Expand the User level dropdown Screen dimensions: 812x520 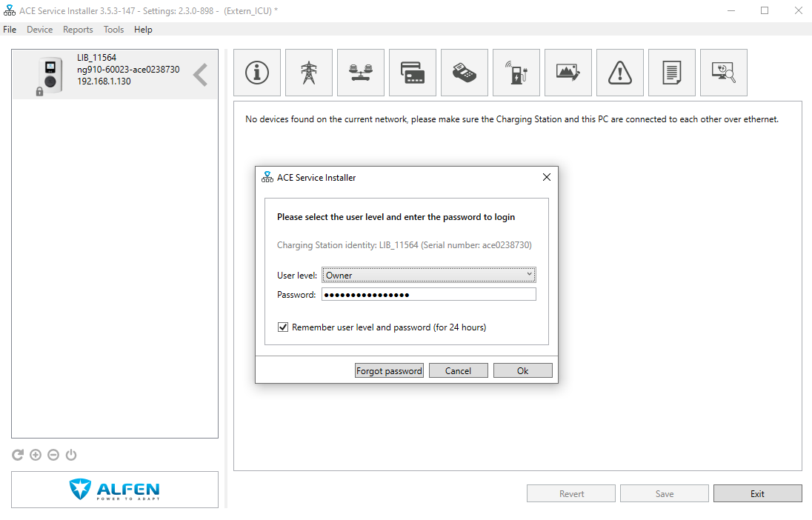click(429, 275)
